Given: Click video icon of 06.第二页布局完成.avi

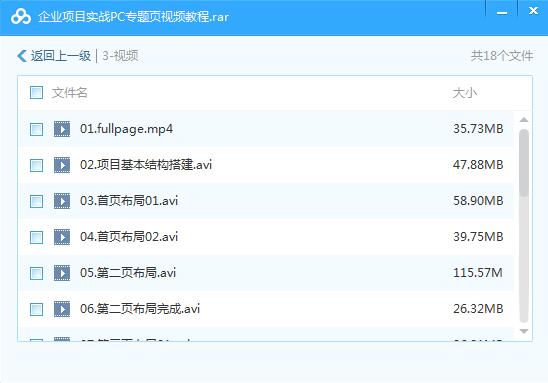Looking at the screenshot, I should click(62, 309).
